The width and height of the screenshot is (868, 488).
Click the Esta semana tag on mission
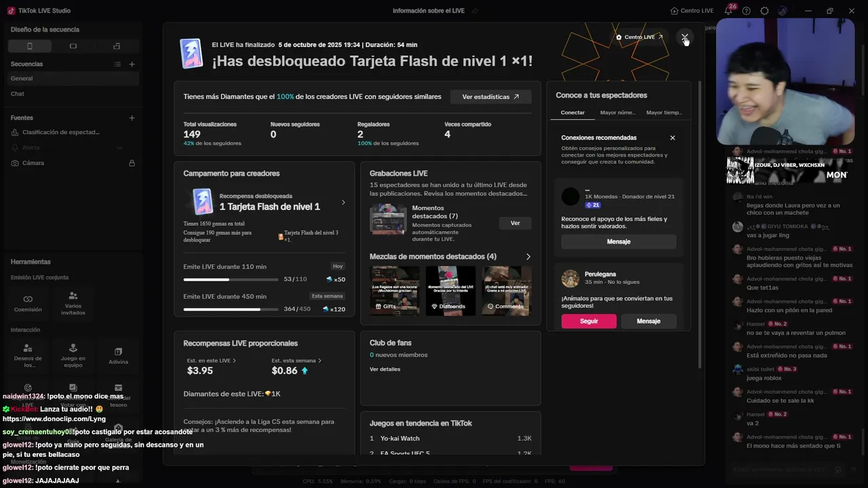pos(328,296)
